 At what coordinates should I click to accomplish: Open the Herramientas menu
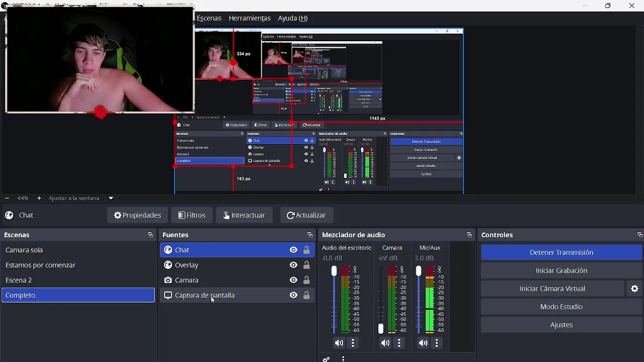tap(250, 18)
